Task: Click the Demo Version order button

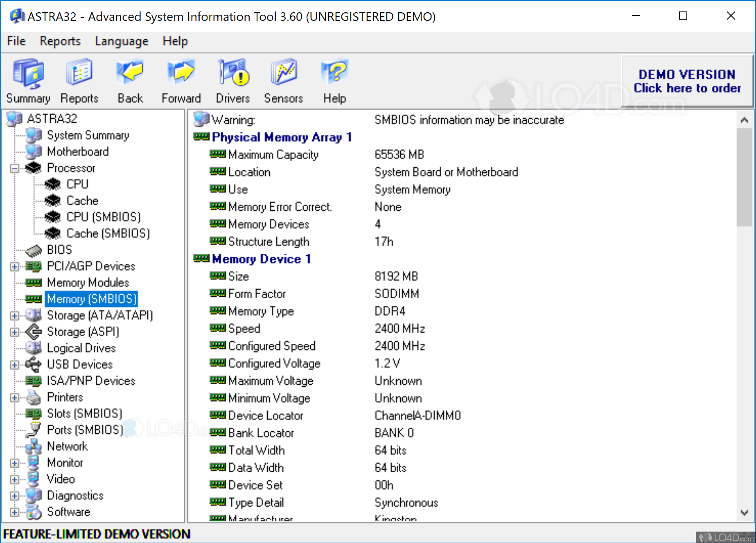Action: pyautogui.click(x=687, y=81)
